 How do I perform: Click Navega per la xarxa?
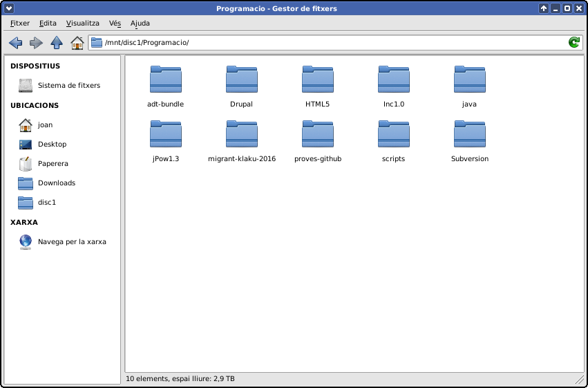[71, 242]
